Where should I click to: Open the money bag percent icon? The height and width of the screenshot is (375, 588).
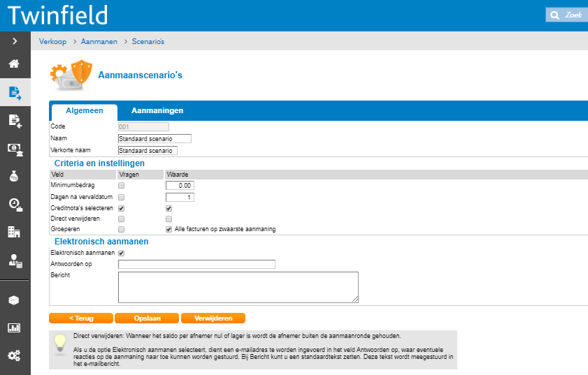click(15, 176)
